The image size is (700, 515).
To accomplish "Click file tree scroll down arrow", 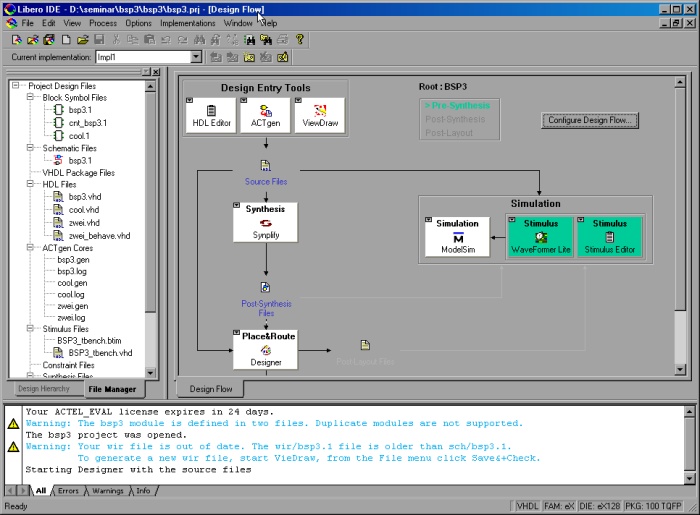I will [x=150, y=373].
